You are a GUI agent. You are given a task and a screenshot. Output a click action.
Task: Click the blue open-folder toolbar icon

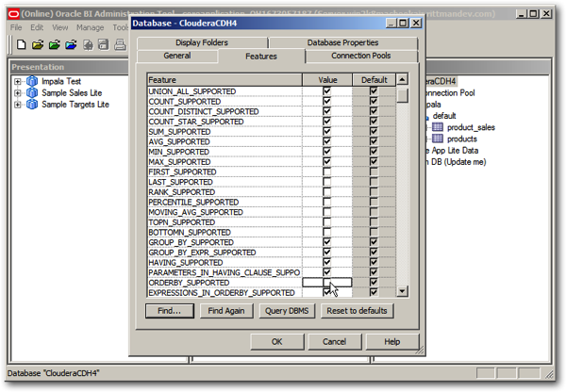[71, 44]
